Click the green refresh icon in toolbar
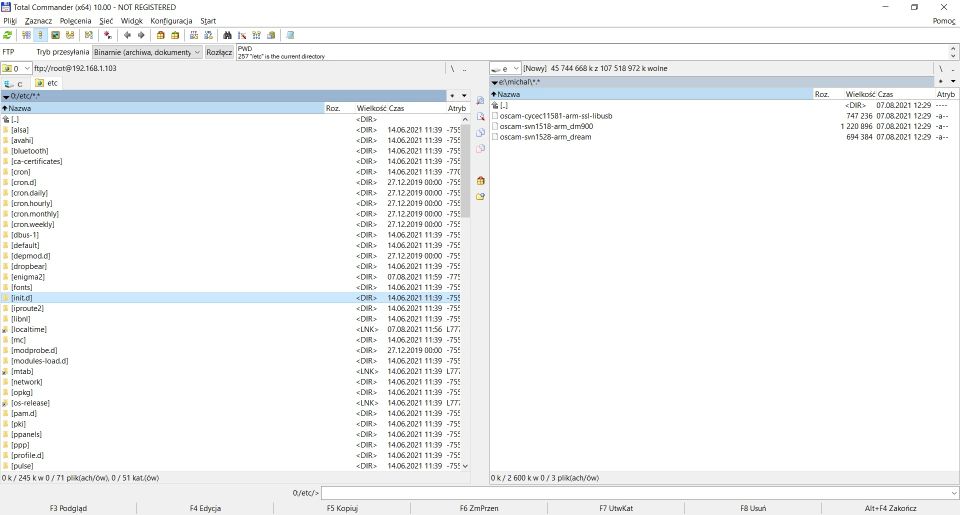Screen dimensions: 960x515 click(x=8, y=35)
